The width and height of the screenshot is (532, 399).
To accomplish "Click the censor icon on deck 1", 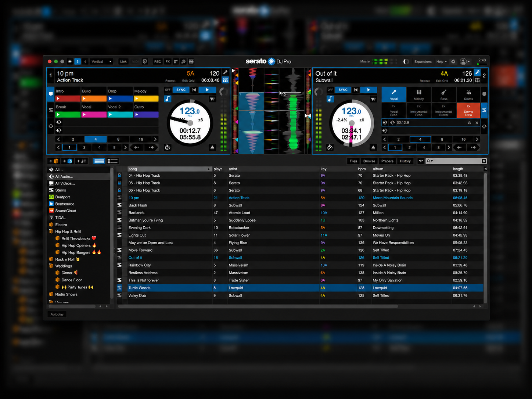I will [168, 147].
